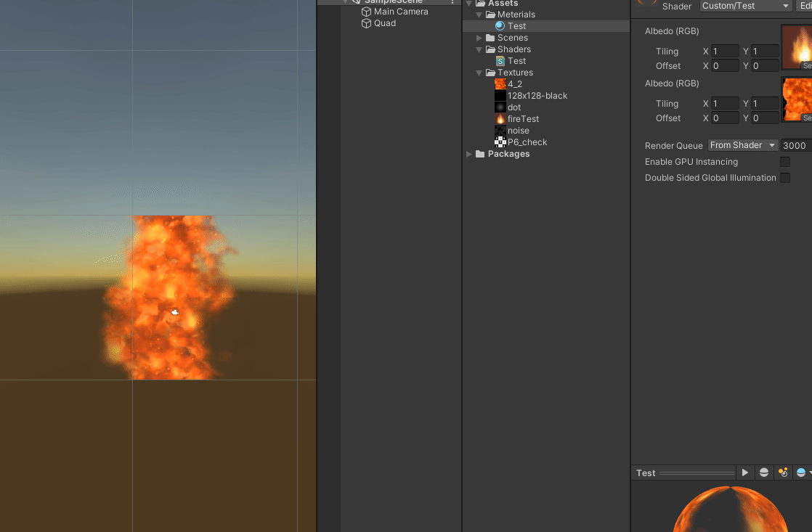Screen dimensions: 812x532
Task: Click the Materials folder icon
Action: pyautogui.click(x=490, y=15)
